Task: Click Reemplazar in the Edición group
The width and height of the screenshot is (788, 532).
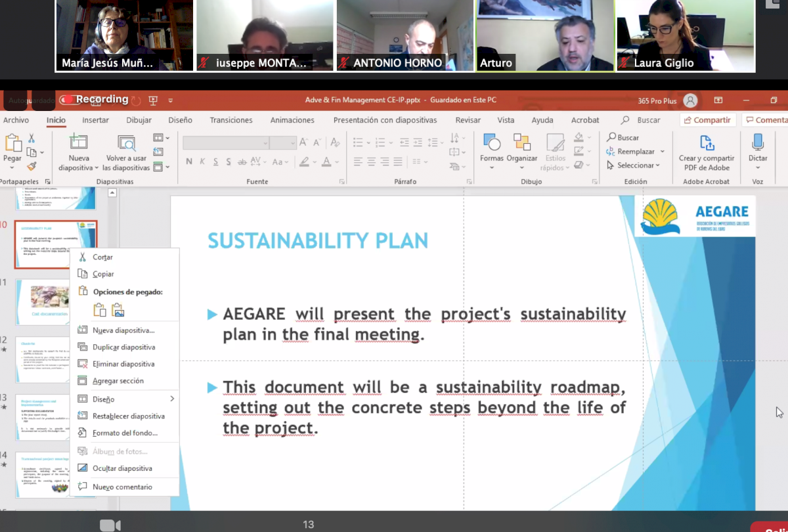Action: tap(635, 152)
